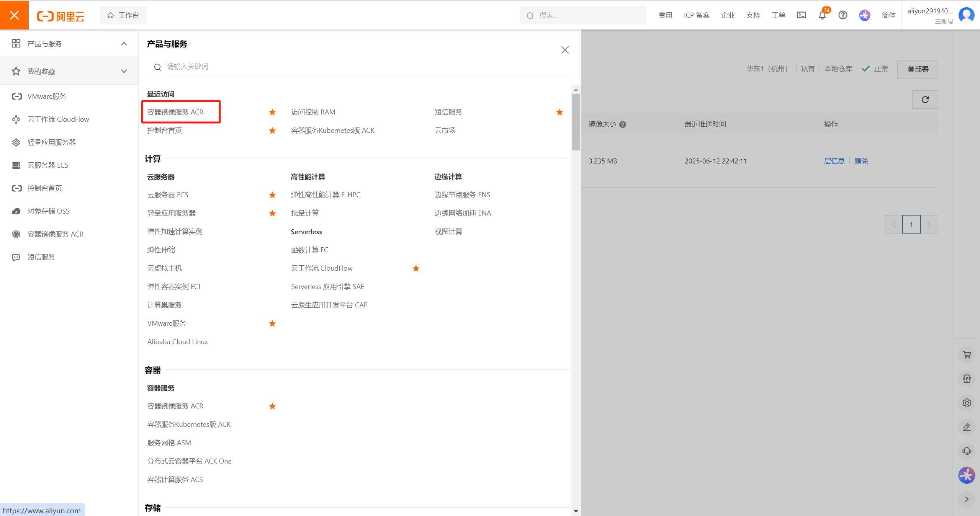The width and height of the screenshot is (980, 516).
Task: Open help tooltip next to 镜像大小
Action: [623, 124]
